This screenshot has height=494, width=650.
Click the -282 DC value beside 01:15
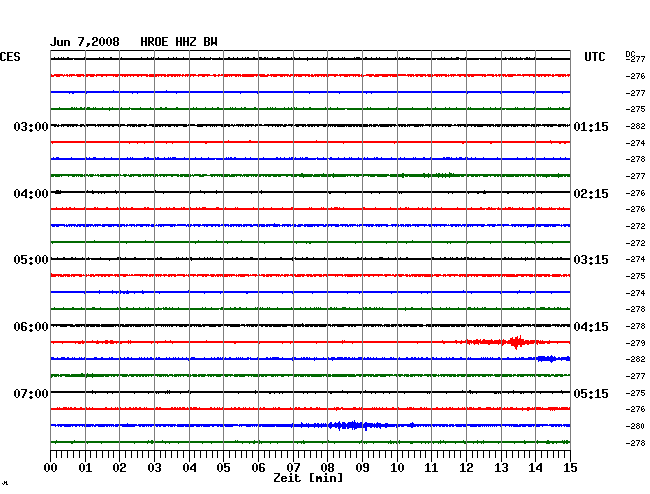(635, 126)
